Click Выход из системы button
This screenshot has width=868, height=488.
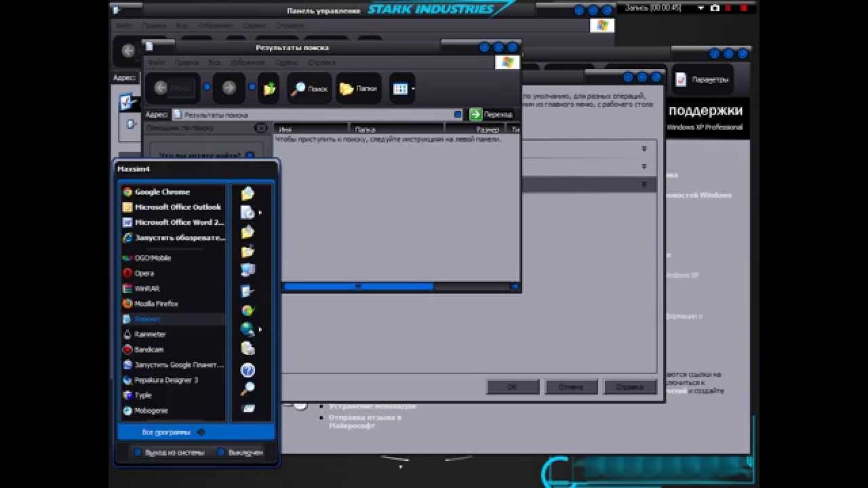[168, 452]
